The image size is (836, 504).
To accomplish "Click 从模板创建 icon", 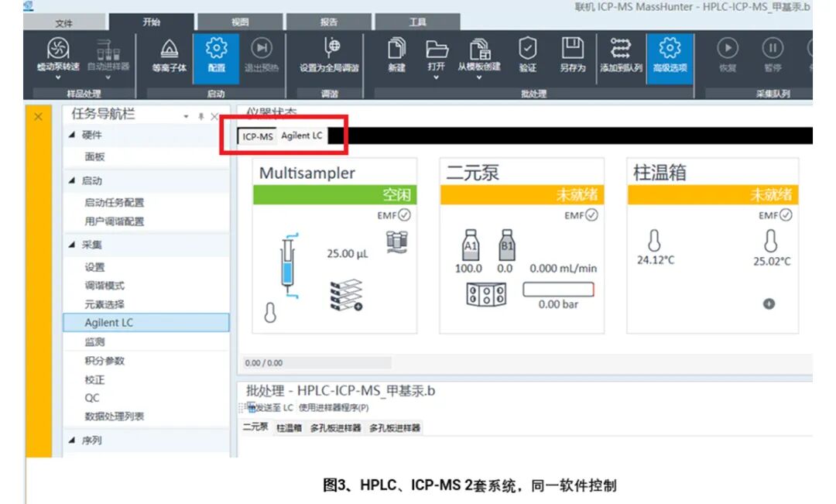I will click(480, 49).
